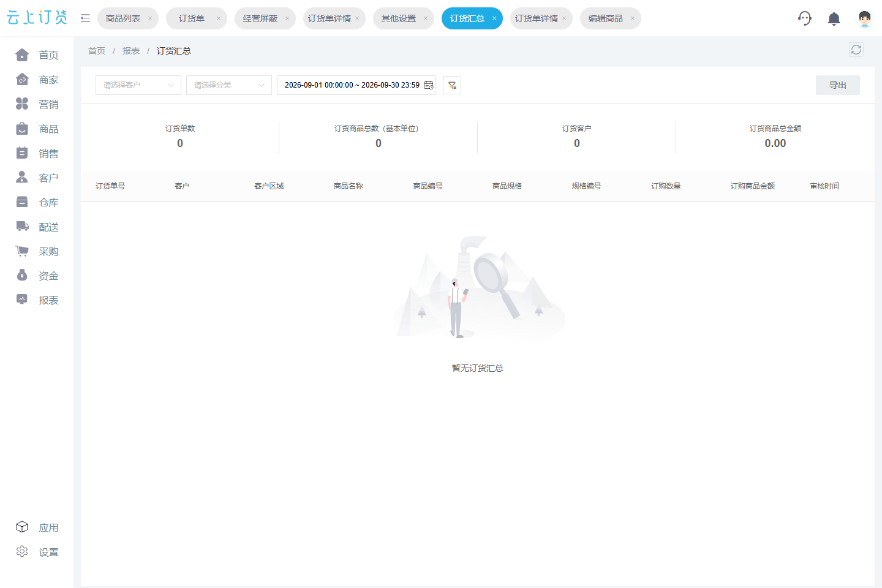Close the 订货汇总 tab
882x588 pixels.
(494, 18)
